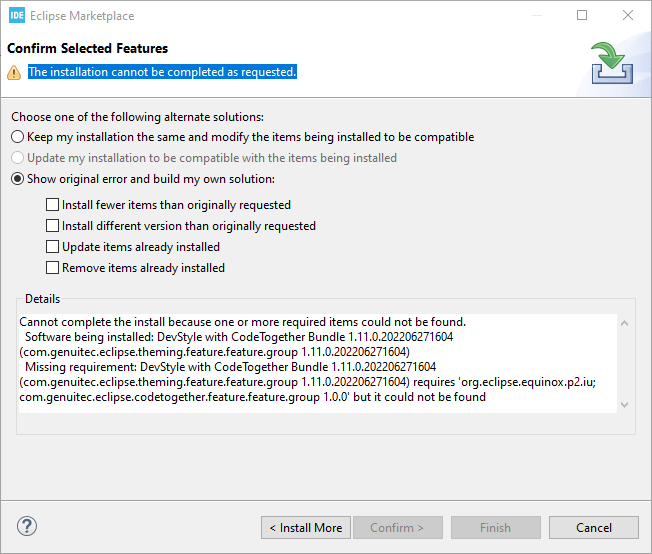The image size is (652, 554).
Task: Click the 'Missing requirement: DevStyle' line
Action: (x=230, y=367)
